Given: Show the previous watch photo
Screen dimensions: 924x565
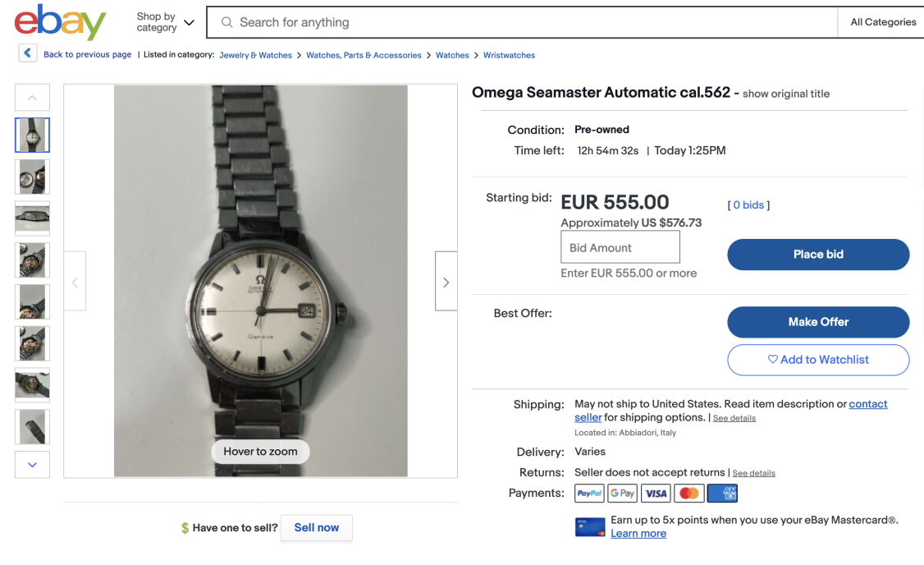Looking at the screenshot, I should (x=75, y=282).
